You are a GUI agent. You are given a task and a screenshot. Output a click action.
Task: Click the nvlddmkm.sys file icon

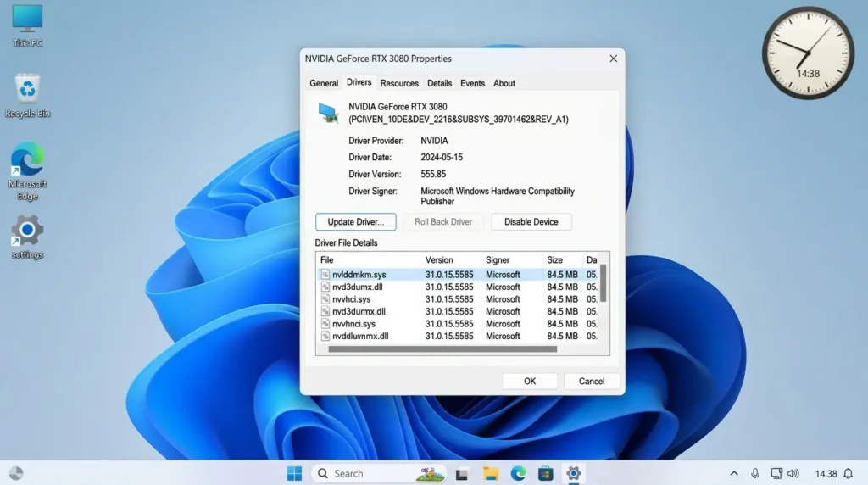coord(325,275)
